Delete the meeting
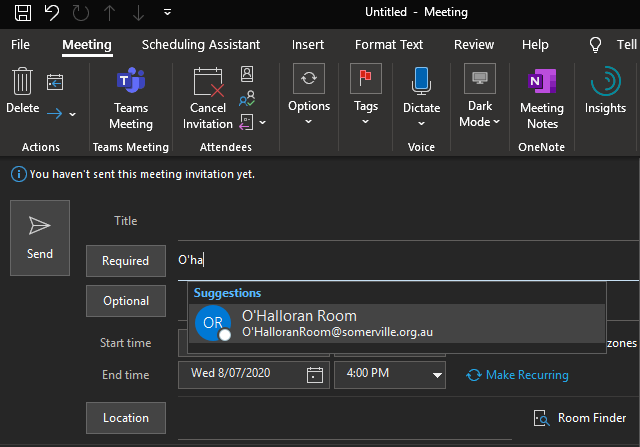 click(23, 91)
